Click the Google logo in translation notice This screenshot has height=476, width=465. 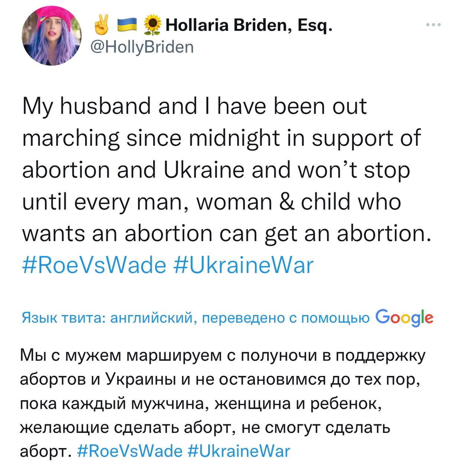[404, 317]
